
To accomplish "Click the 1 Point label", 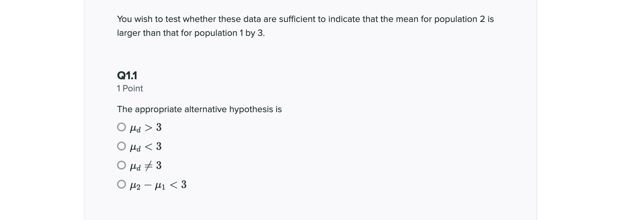I will pos(130,88).
